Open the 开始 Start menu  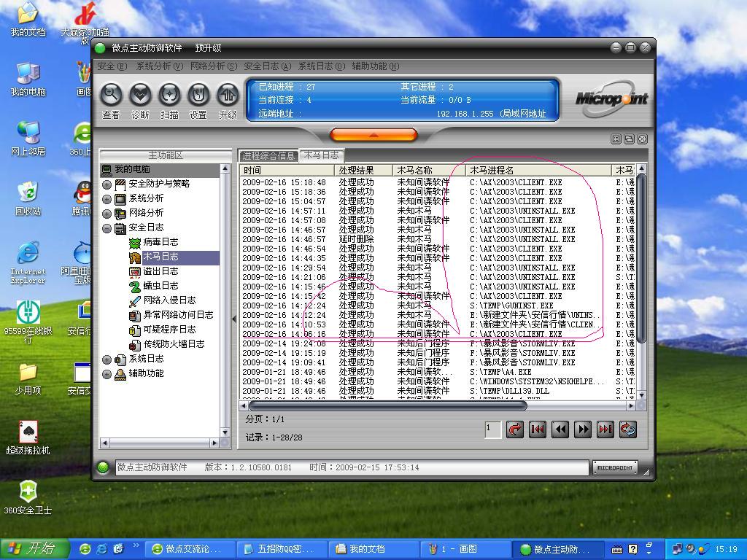34,549
